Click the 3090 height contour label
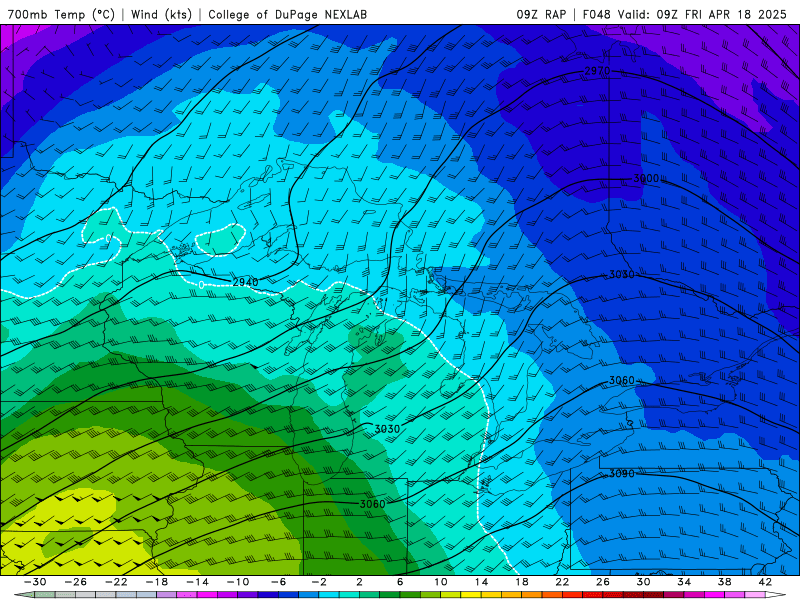 click(622, 473)
